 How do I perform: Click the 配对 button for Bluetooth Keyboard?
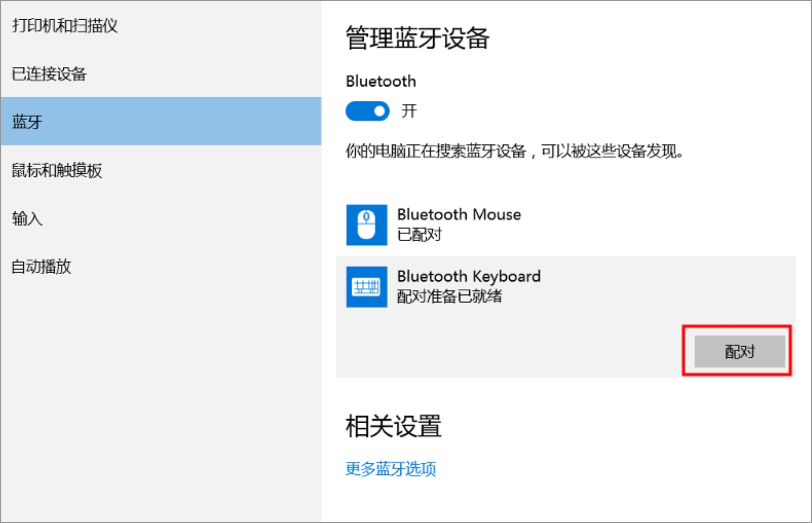[x=739, y=352]
